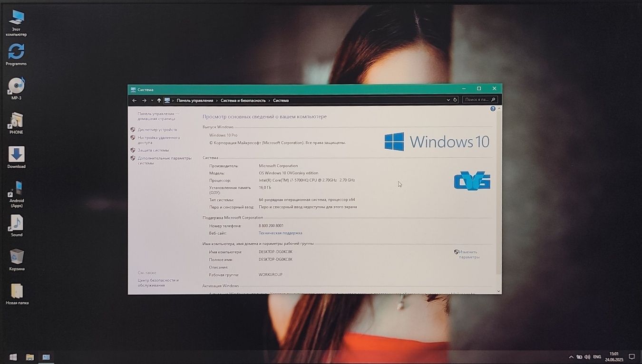Go forward with the navigation arrow
Viewport: 642px width, 364px height.
[144, 100]
